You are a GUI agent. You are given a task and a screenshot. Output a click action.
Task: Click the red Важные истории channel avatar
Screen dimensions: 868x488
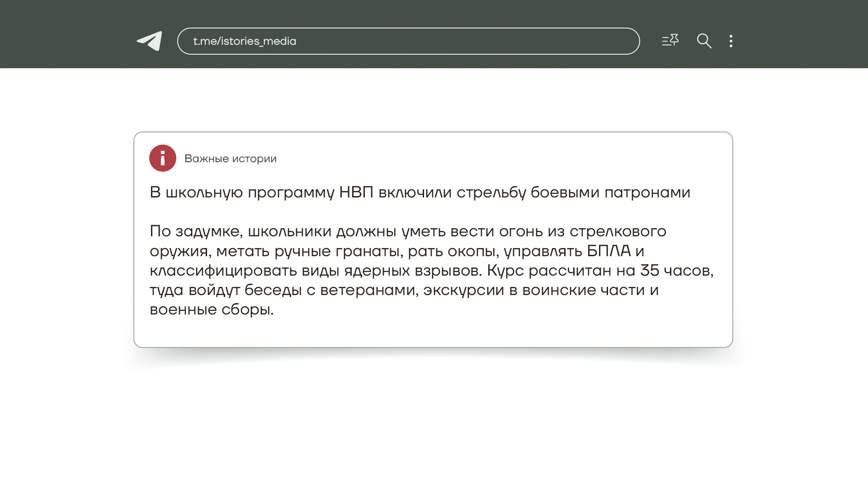pos(163,158)
